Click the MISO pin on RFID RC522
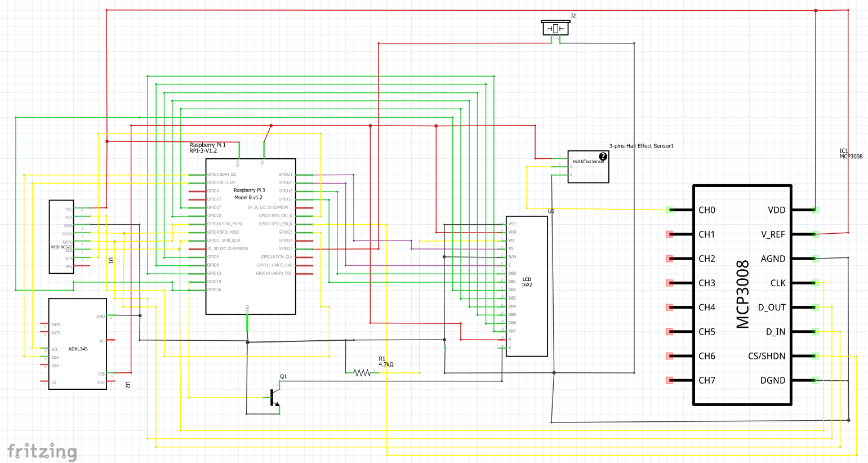The width and height of the screenshot is (868, 463). point(82,233)
